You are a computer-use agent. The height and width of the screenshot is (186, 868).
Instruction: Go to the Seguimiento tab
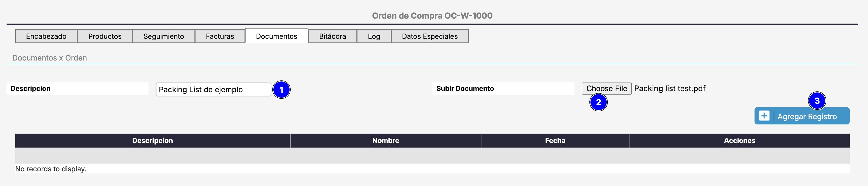click(x=164, y=36)
